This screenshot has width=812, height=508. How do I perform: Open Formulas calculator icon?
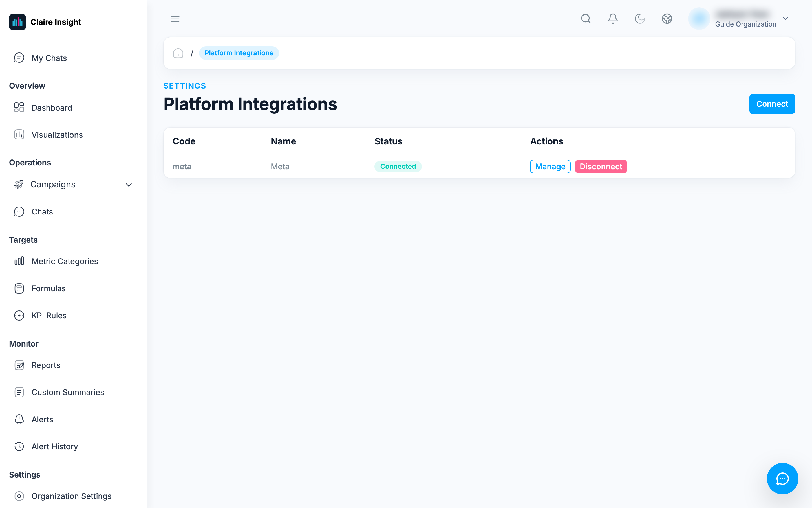pyautogui.click(x=19, y=288)
